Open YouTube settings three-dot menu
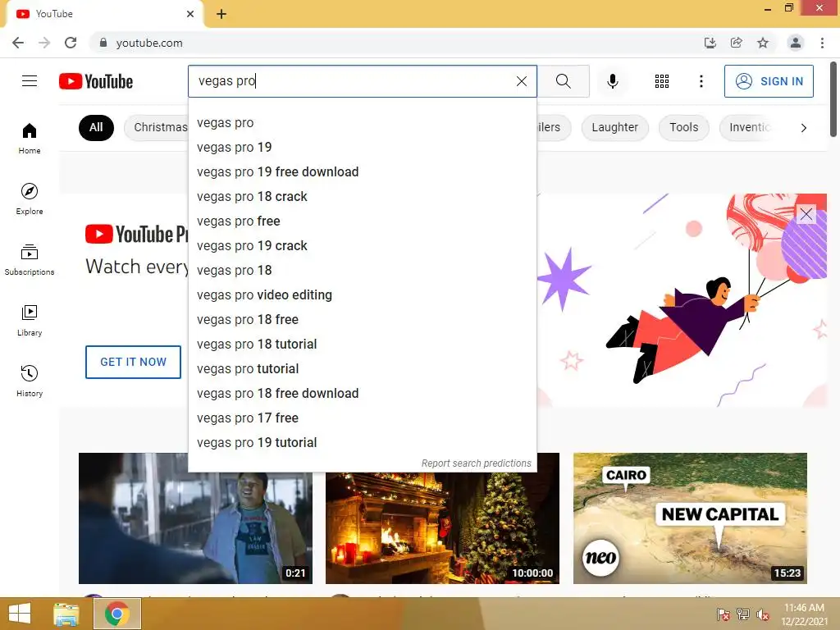 coord(701,81)
